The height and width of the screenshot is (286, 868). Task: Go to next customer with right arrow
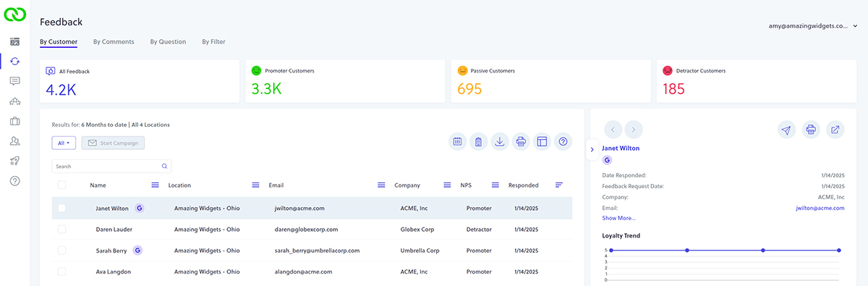[634, 130]
